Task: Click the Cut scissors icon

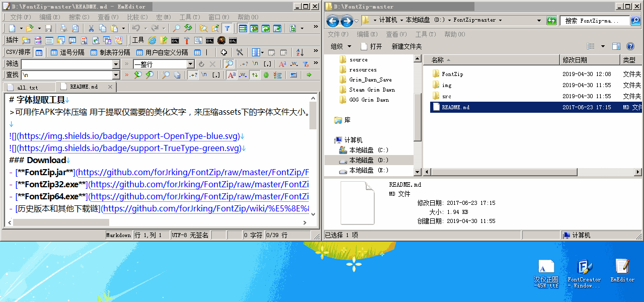Action: tap(91, 29)
